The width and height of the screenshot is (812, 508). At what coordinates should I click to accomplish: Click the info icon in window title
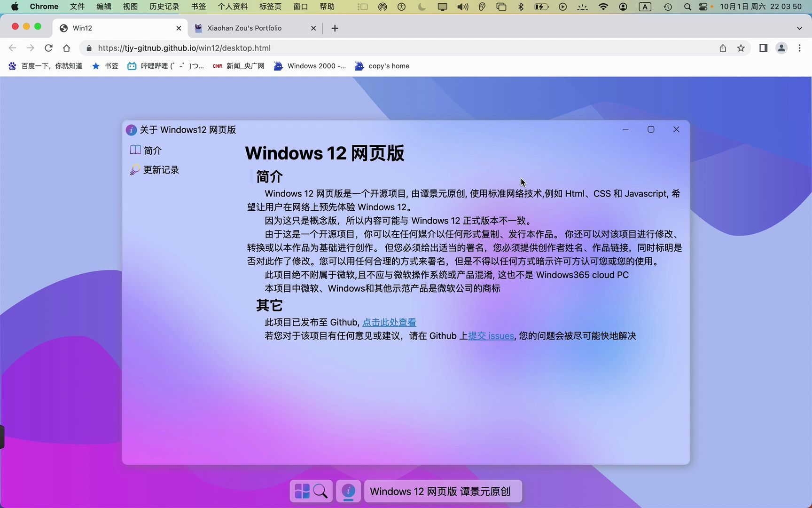[x=131, y=130]
